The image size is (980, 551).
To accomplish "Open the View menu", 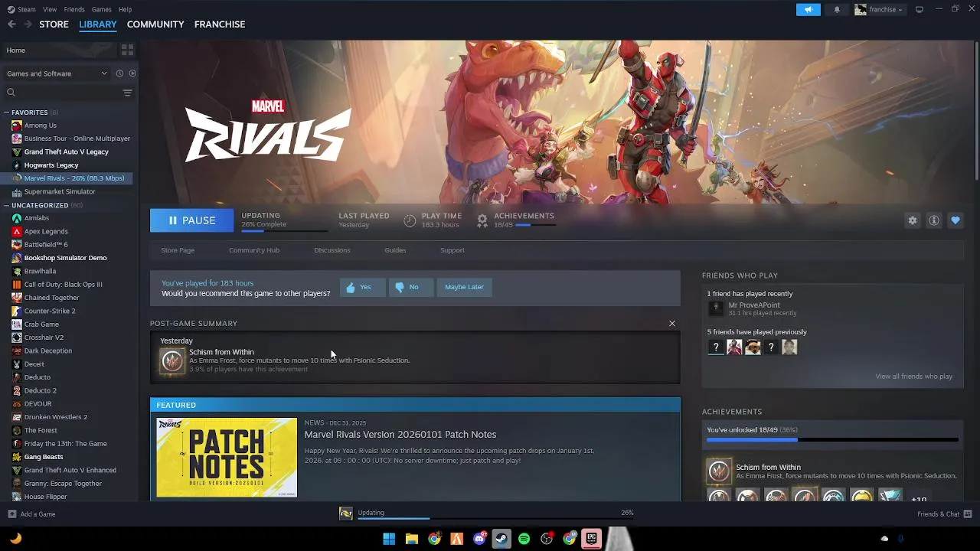I will tap(50, 9).
